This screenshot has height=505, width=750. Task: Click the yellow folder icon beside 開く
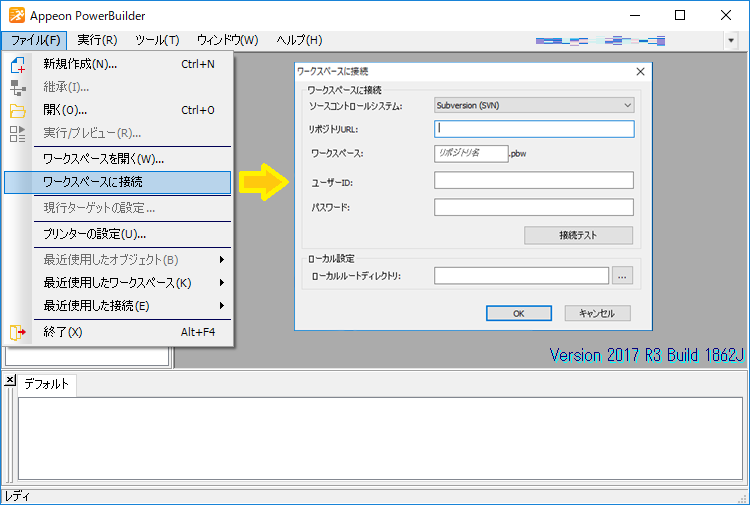17,110
